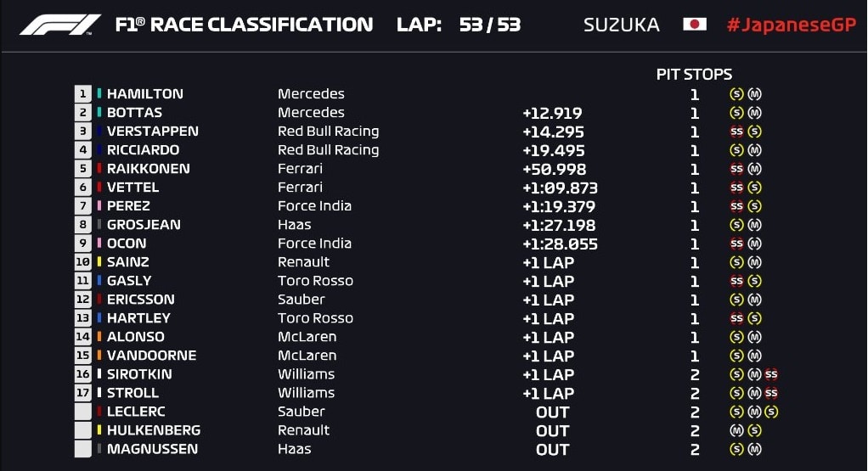The image size is (868, 471).
Task: Click the Japan flag icon
Action: (x=694, y=25)
